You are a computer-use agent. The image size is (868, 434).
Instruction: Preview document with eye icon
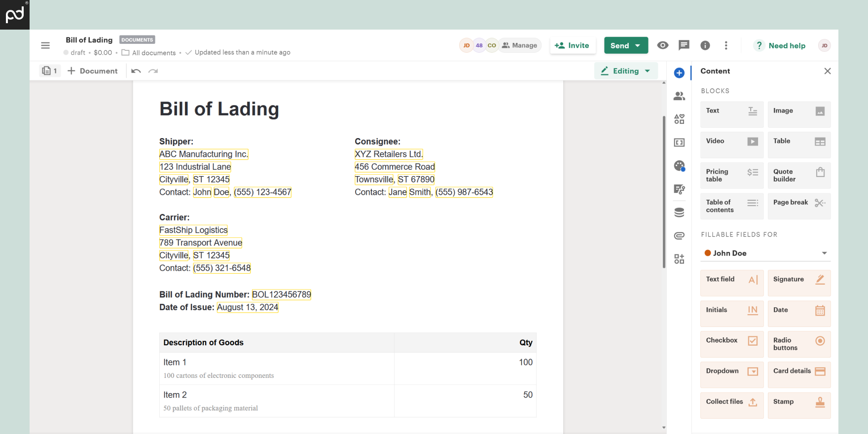point(663,45)
